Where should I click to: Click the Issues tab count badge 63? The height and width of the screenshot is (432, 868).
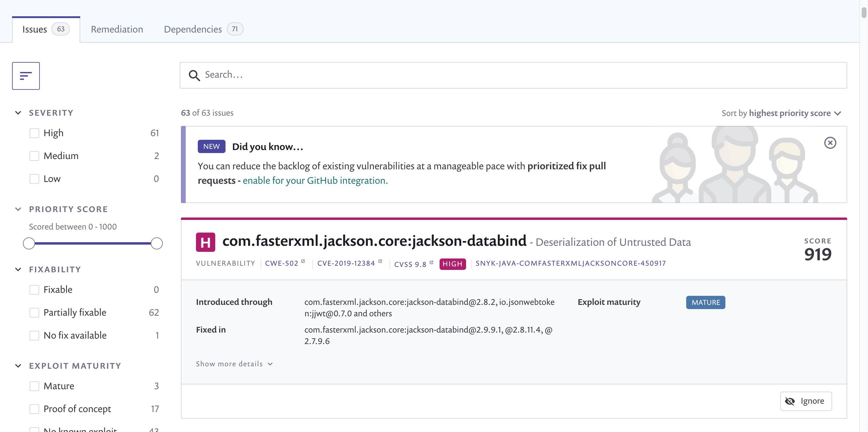(61, 29)
